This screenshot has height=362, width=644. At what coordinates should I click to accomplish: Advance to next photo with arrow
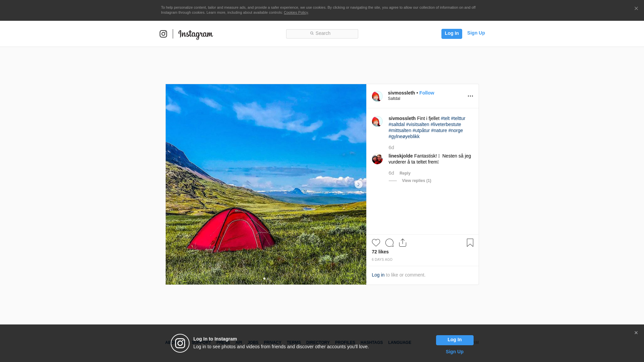tap(358, 184)
